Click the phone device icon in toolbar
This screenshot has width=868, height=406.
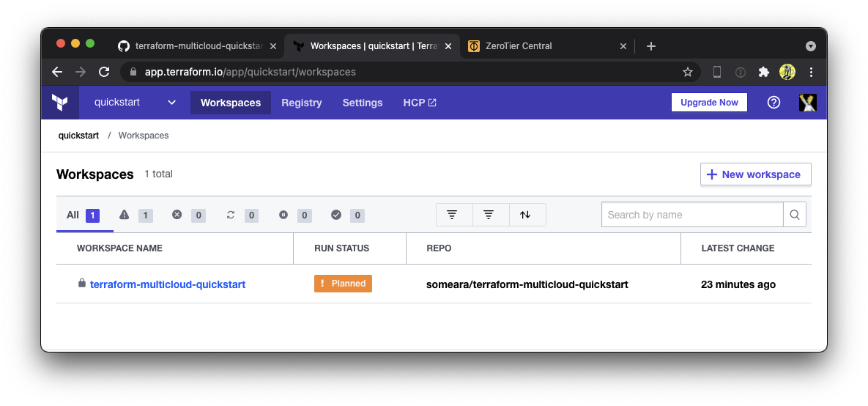(x=717, y=72)
